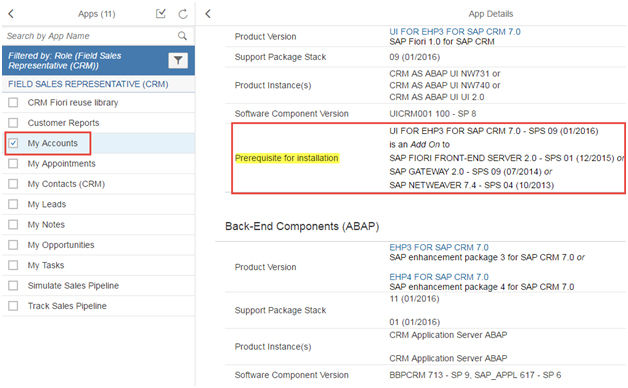Open the EHP3 FOR SAP CRM 7.0 link
The image size is (628, 388).
pos(439,247)
